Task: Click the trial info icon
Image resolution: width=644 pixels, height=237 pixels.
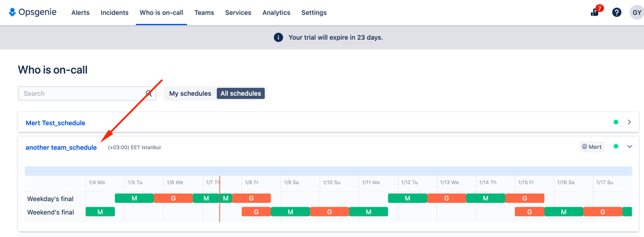Action: (278, 37)
